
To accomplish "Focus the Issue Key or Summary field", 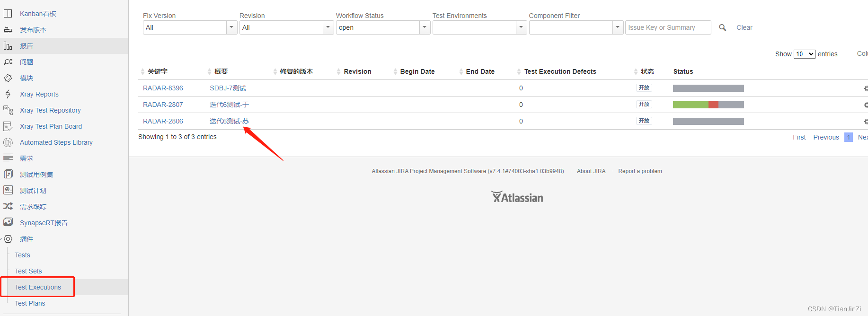I will click(668, 27).
